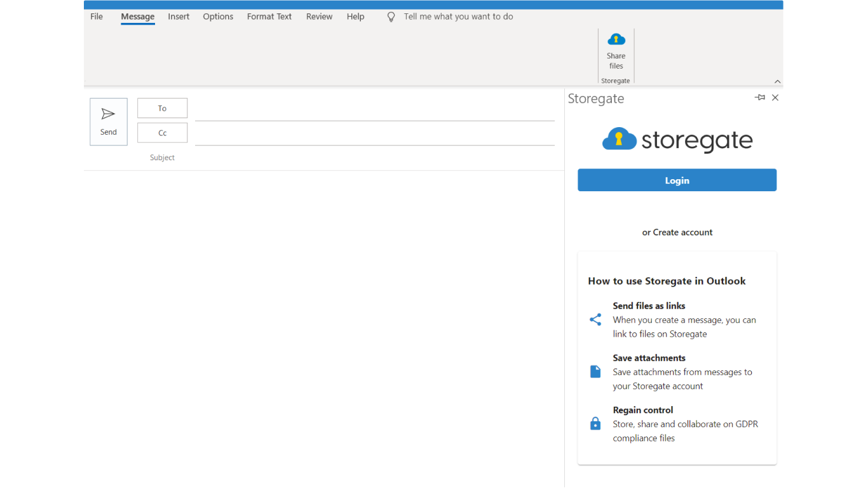Open the File menu

pyautogui.click(x=97, y=17)
